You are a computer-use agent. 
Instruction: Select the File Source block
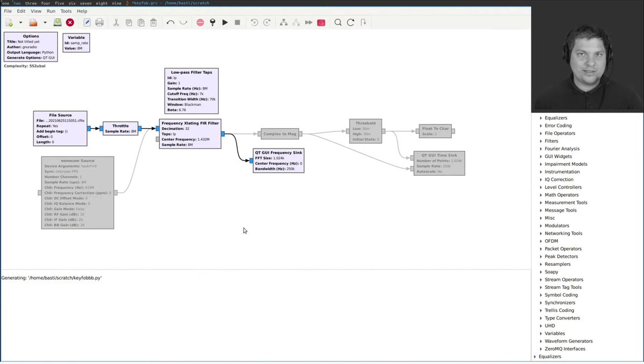[60, 128]
